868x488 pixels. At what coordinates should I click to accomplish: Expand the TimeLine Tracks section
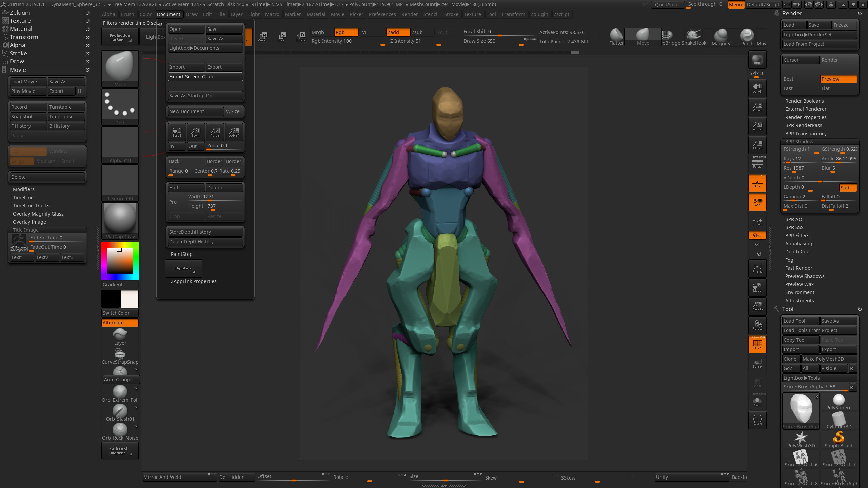point(31,206)
